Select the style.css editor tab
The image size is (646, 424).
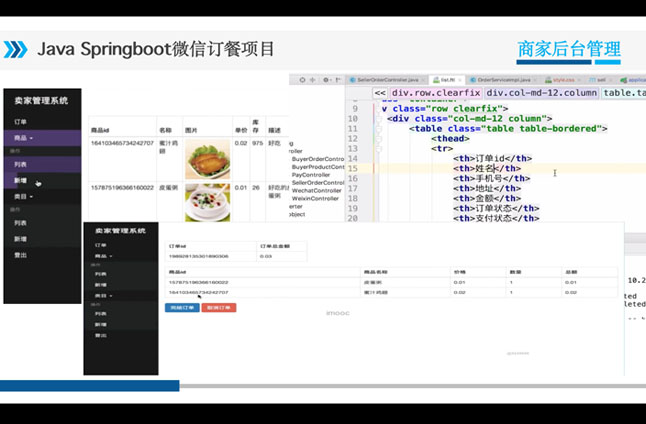[x=562, y=79]
